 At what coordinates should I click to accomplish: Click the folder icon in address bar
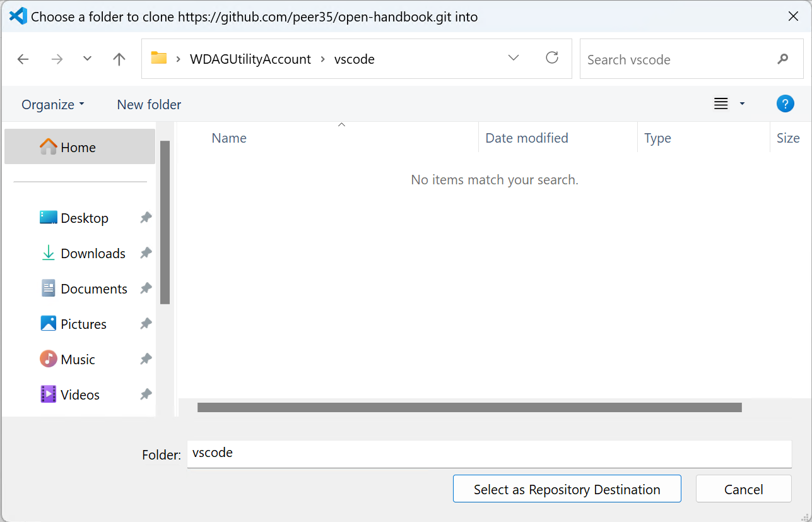pos(158,59)
